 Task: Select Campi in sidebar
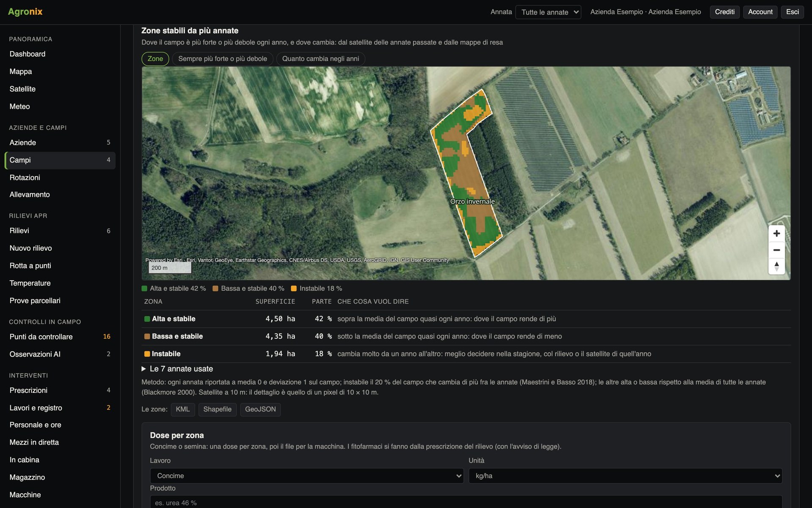pyautogui.click(x=60, y=160)
